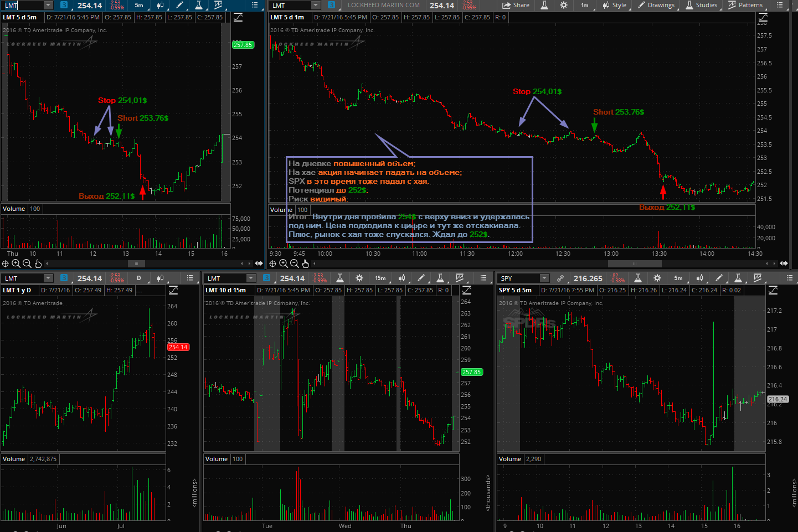This screenshot has width=798, height=532.
Task: Click leftmost flask icon in the SPY toolbar
Action: [638, 278]
